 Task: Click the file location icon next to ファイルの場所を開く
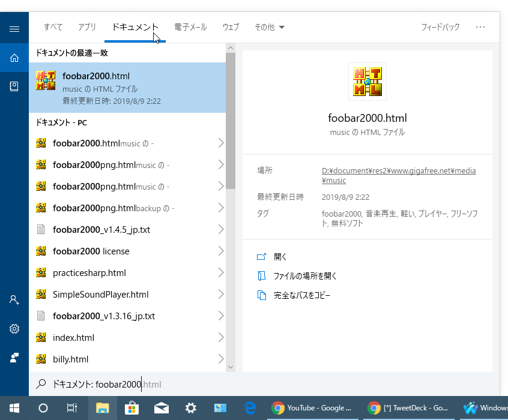[x=261, y=276]
